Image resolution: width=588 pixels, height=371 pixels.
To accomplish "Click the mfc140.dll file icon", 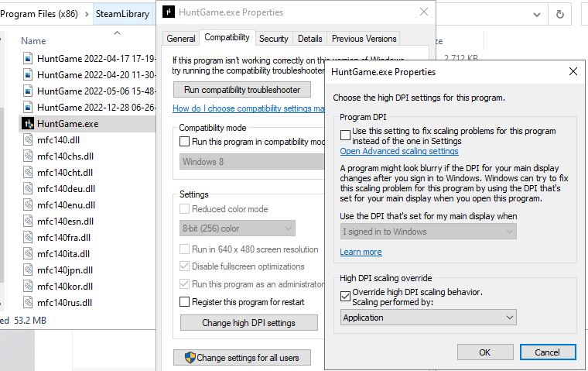I will (28, 139).
